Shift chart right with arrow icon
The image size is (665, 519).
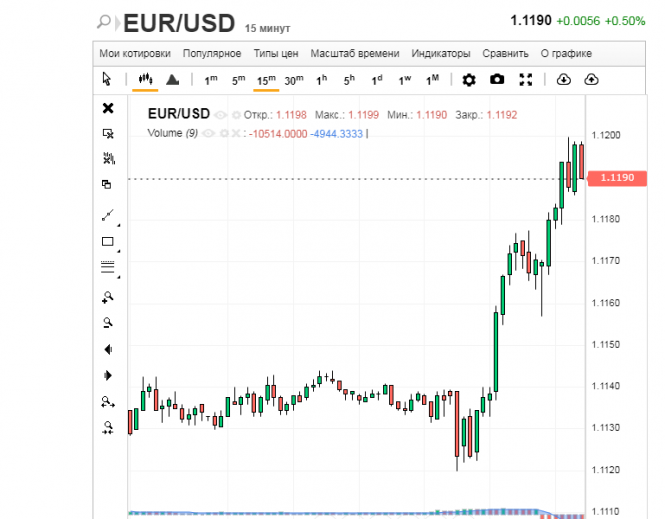[x=108, y=375]
